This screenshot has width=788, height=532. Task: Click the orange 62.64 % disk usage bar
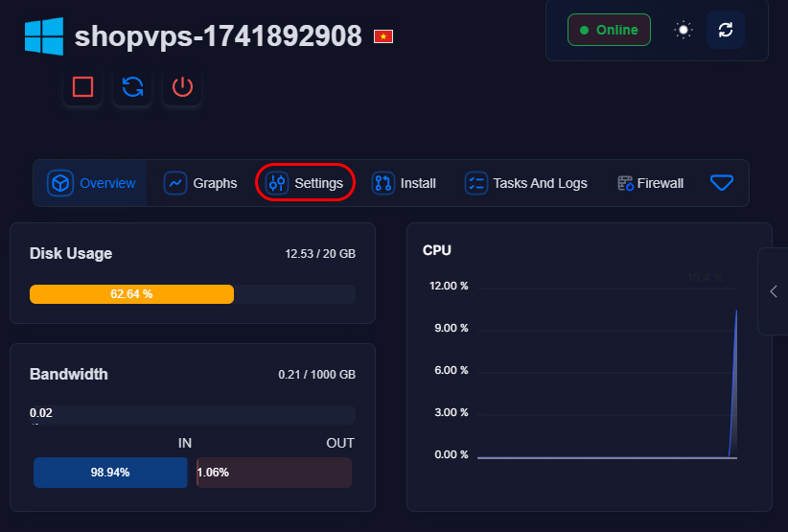131,294
